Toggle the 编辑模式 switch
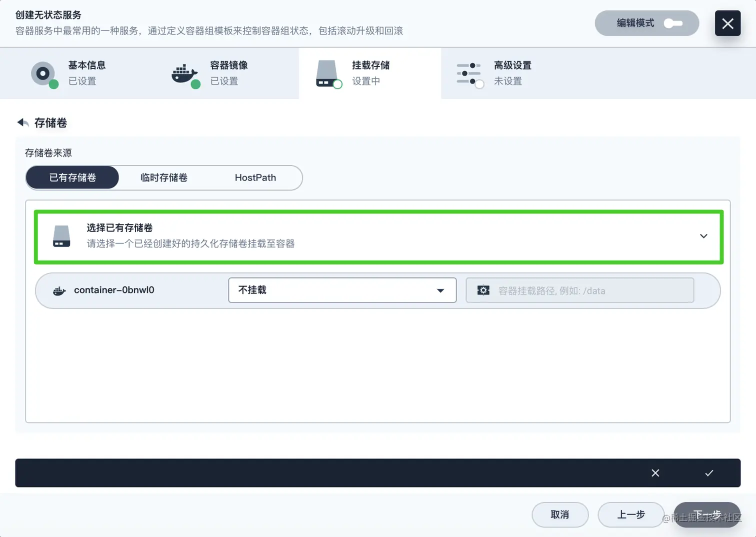Viewport: 756px width, 537px height. tap(673, 23)
